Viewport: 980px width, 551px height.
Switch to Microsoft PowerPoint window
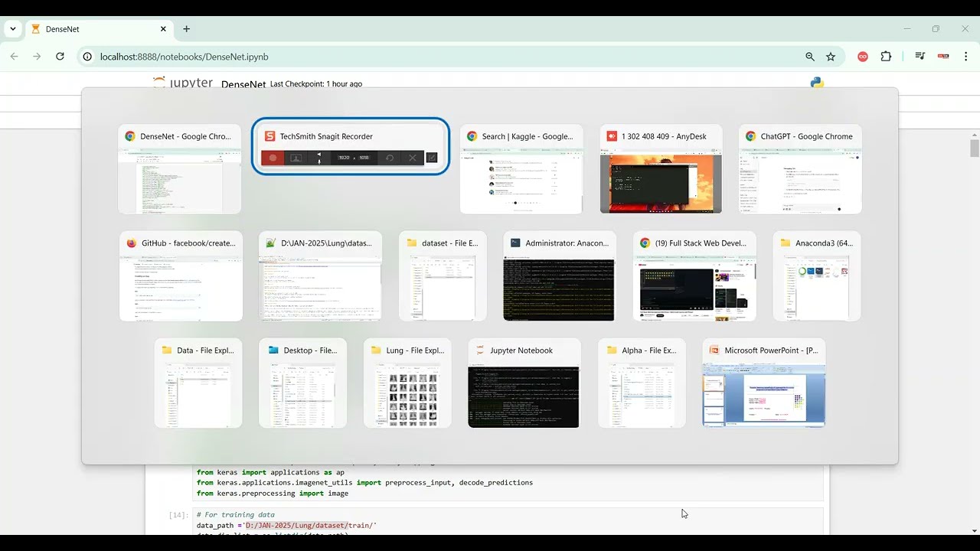(764, 383)
